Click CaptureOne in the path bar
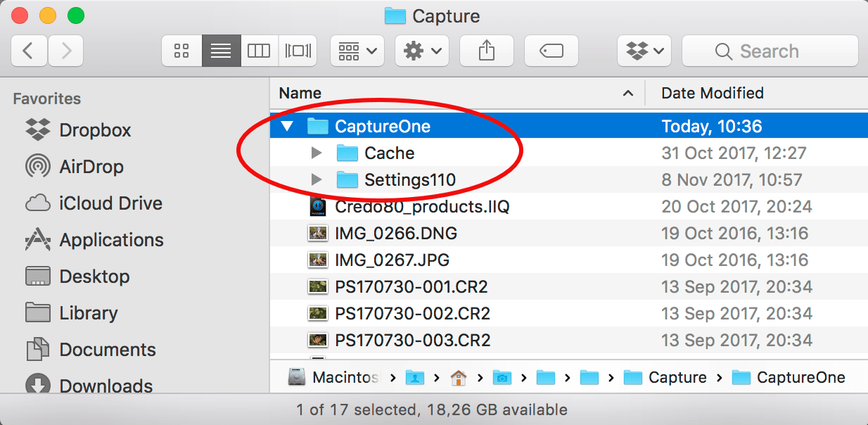The width and height of the screenshot is (868, 425). click(x=789, y=378)
